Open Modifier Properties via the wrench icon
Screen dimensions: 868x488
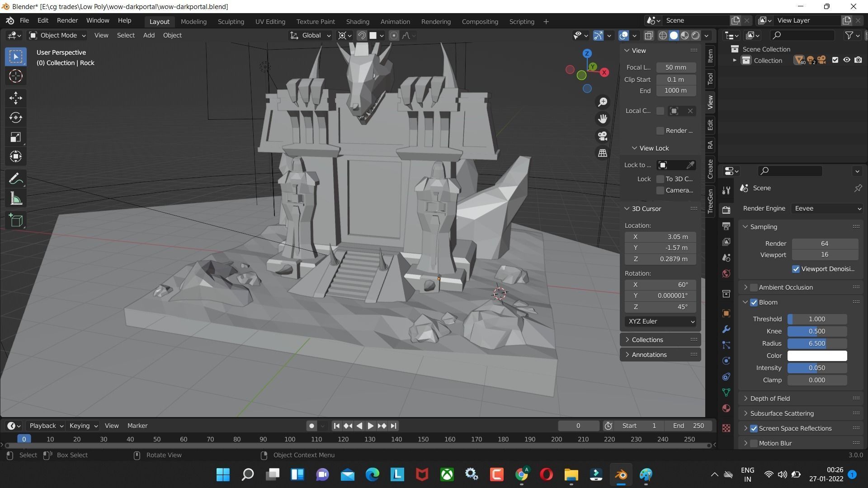click(726, 329)
